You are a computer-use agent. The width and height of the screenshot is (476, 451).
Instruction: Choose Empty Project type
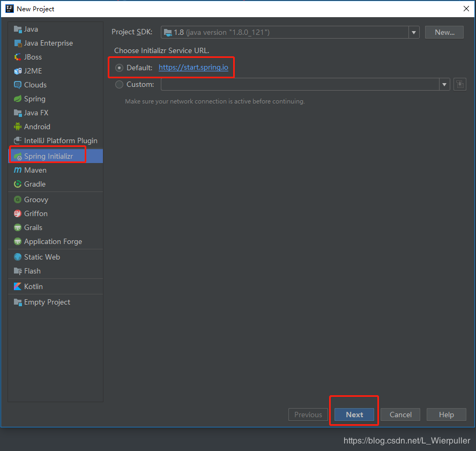coord(56,302)
